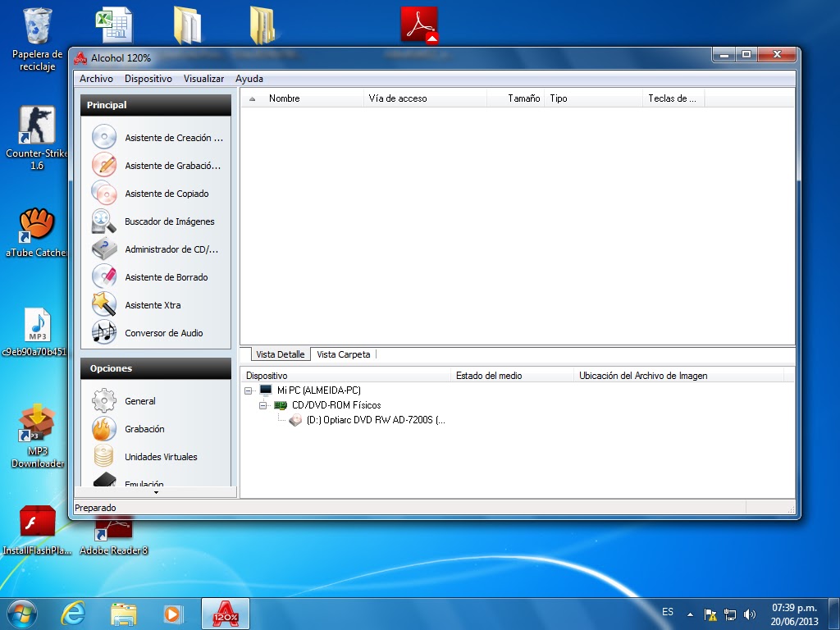This screenshot has height=630, width=840.
Task: Show hidden system tray icons
Action: coord(690,614)
